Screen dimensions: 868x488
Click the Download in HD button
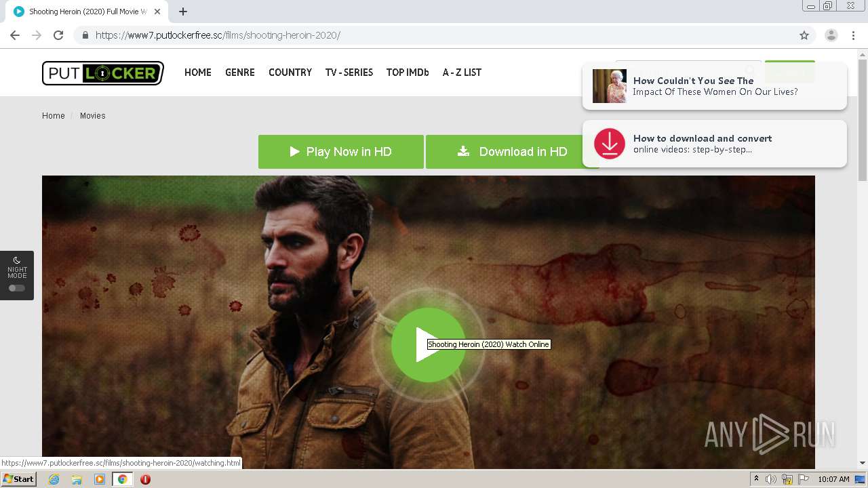point(512,152)
